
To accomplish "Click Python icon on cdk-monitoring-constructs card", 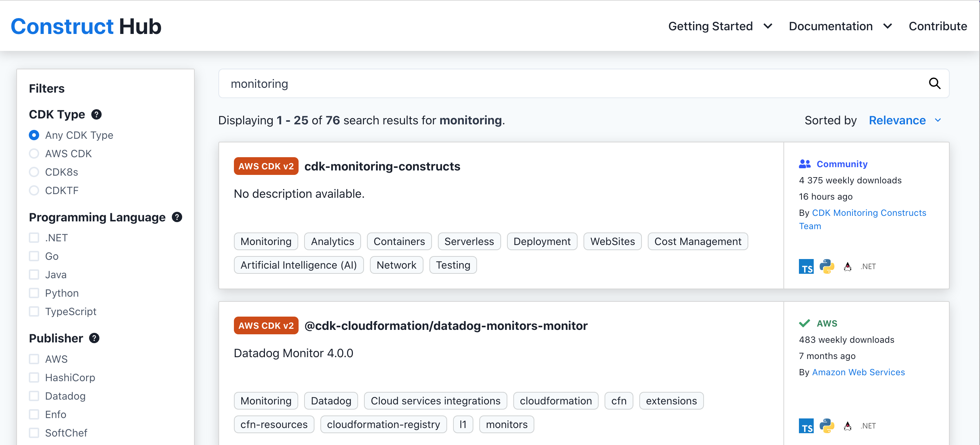I will [826, 266].
